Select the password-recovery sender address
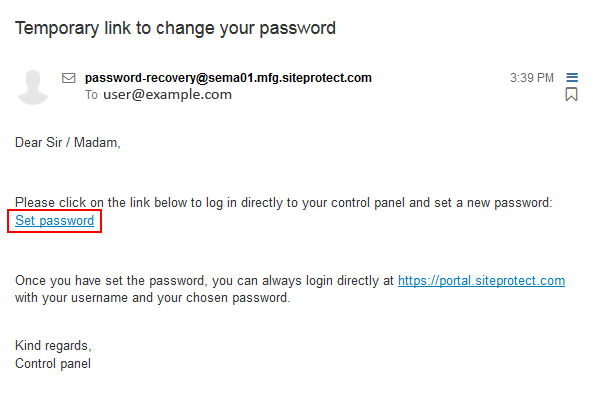This screenshot has height=399, width=593. (228, 78)
